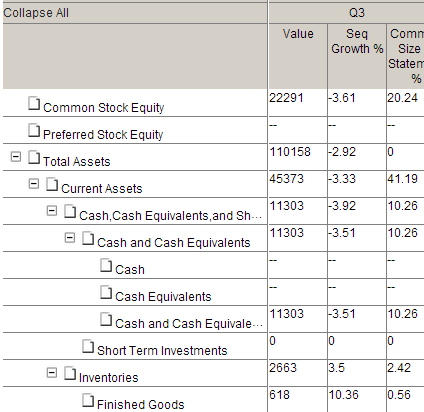Select the Total Assets checkbox
This screenshot has height=412, width=424.
34,157
